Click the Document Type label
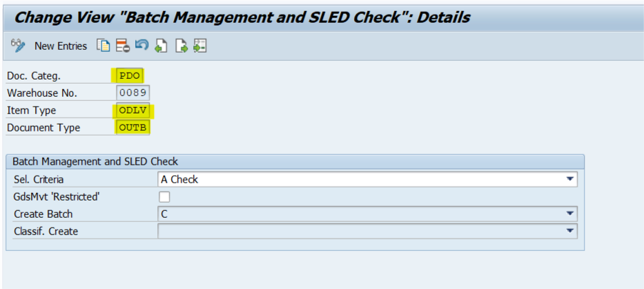 [x=43, y=128]
